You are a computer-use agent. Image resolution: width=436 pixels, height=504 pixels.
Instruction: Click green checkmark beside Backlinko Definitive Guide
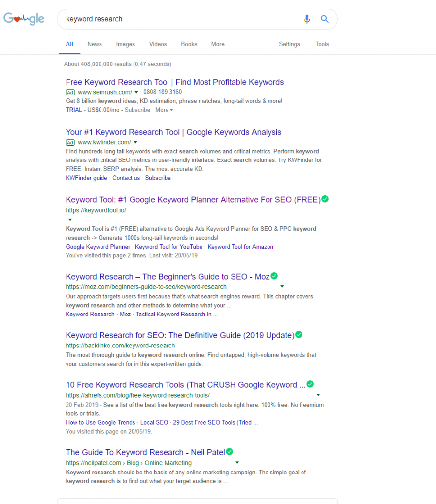[x=299, y=334]
